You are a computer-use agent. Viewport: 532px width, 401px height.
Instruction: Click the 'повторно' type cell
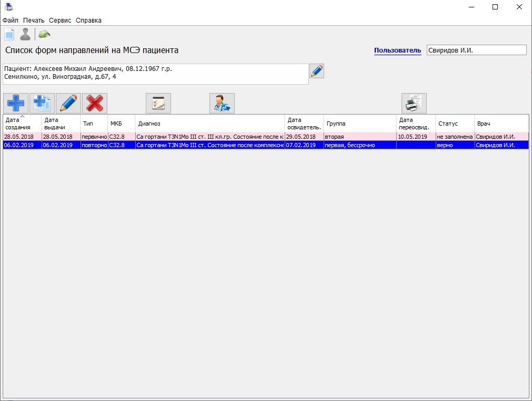[94, 145]
